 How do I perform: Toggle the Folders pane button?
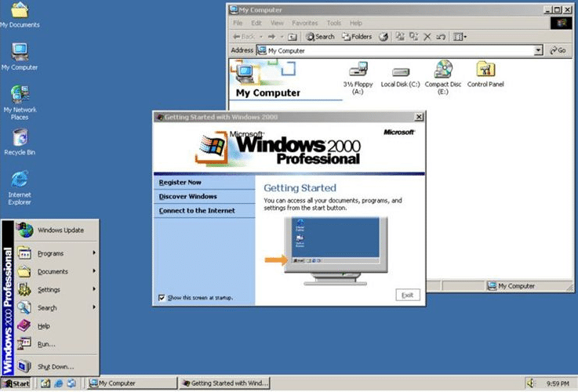pyautogui.click(x=357, y=37)
